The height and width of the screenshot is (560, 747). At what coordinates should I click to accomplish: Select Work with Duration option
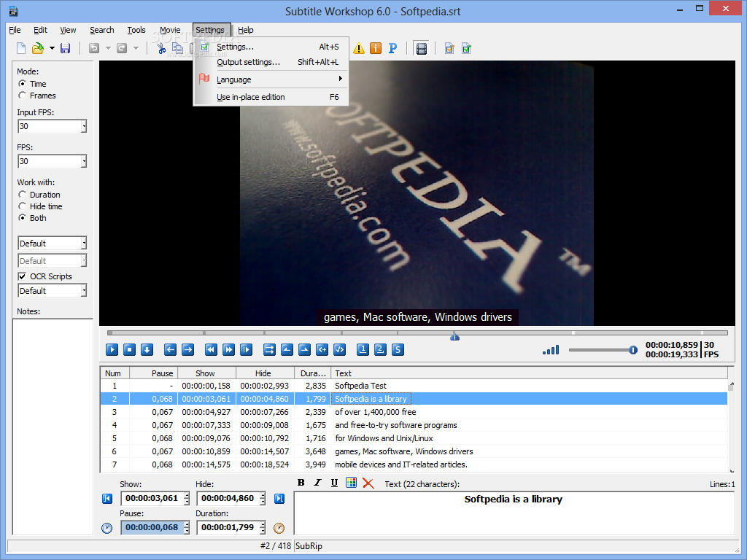22,194
